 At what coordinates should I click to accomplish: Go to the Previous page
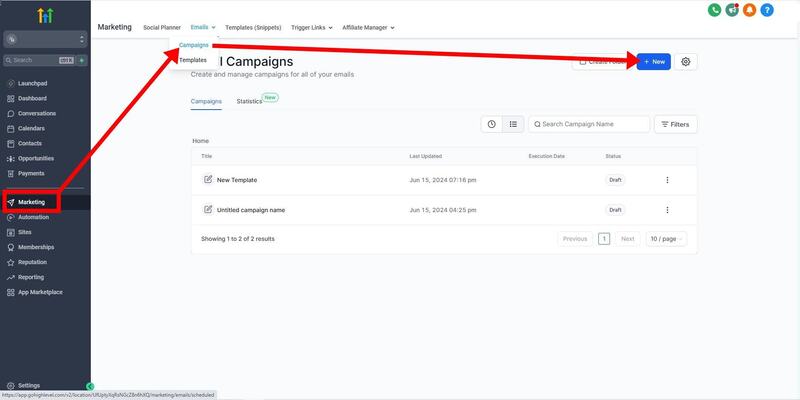pyautogui.click(x=575, y=239)
